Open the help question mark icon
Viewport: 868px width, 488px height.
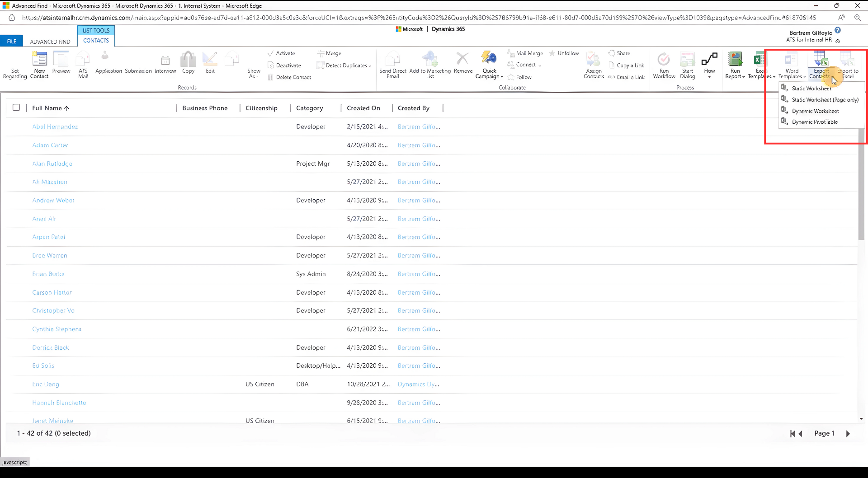838,30
